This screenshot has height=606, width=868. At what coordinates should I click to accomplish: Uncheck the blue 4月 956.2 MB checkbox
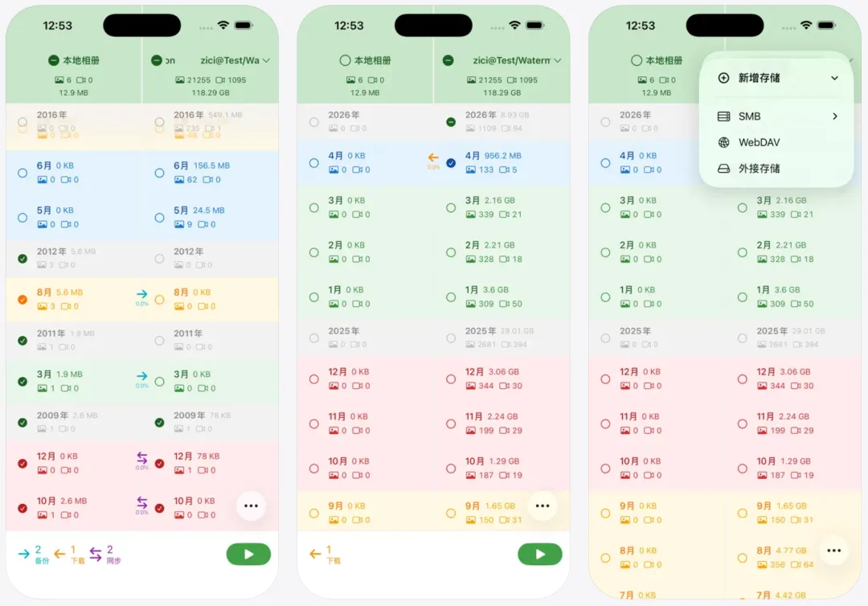pos(451,162)
